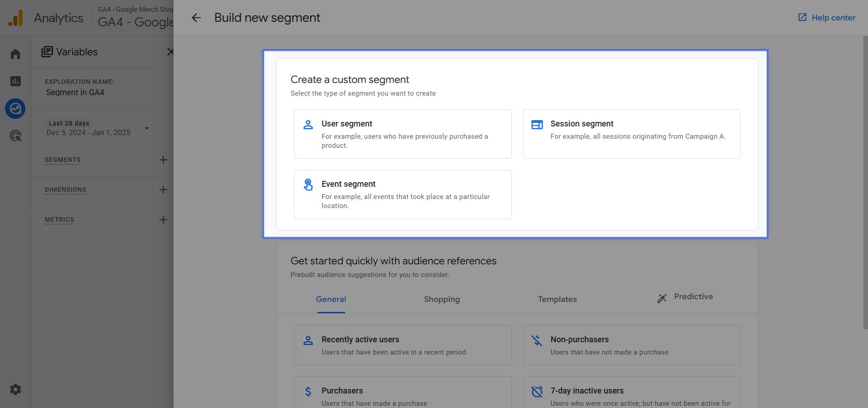This screenshot has width=868, height=408.
Task: Switch to the Shopping tab
Action: (x=442, y=299)
